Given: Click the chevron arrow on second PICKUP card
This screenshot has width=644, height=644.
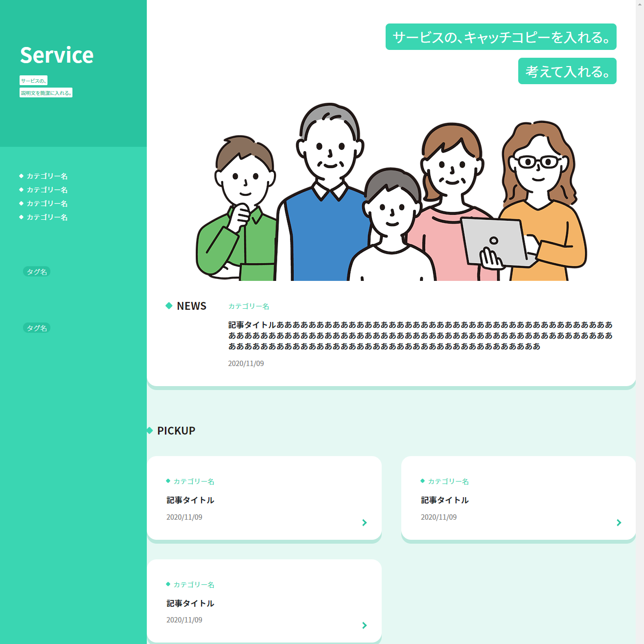Looking at the screenshot, I should [619, 523].
